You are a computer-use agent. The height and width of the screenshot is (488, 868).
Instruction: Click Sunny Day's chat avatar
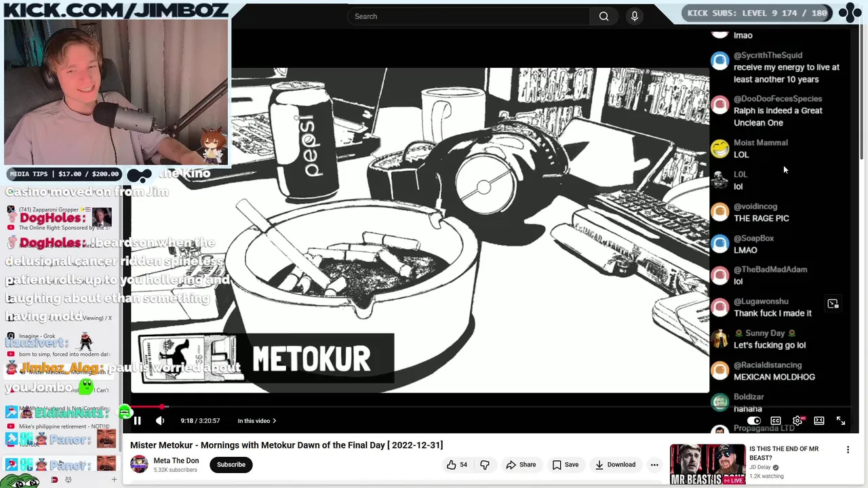coord(719,338)
